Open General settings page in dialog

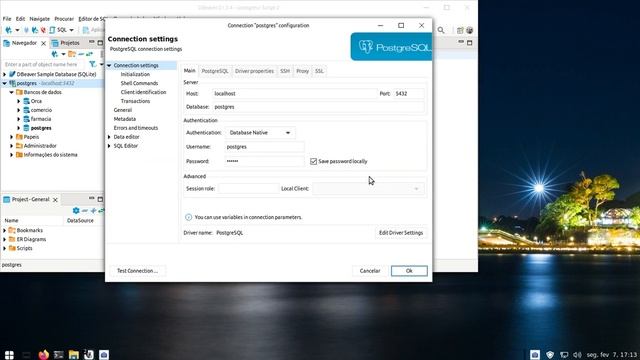(122, 110)
